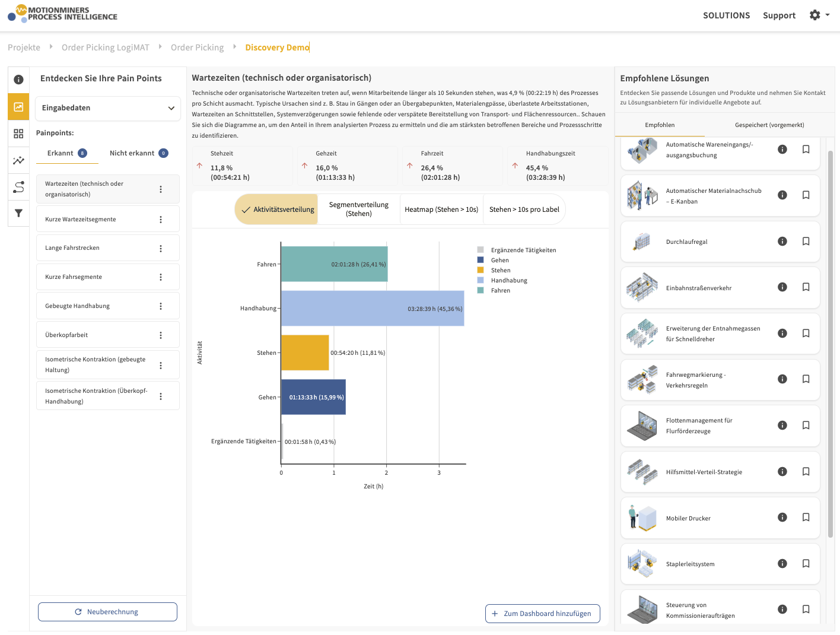The width and height of the screenshot is (840, 635).
Task: Go to Order Picking breadcrumb
Action: coord(197,47)
